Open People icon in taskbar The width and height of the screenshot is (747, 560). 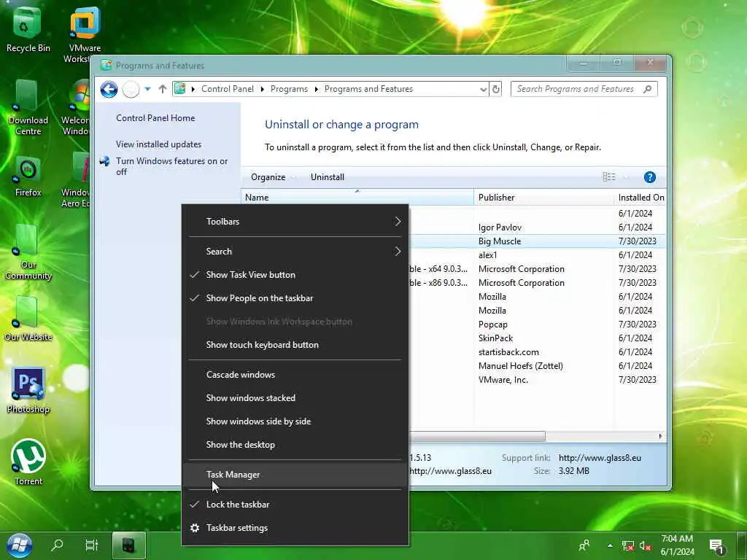click(584, 545)
